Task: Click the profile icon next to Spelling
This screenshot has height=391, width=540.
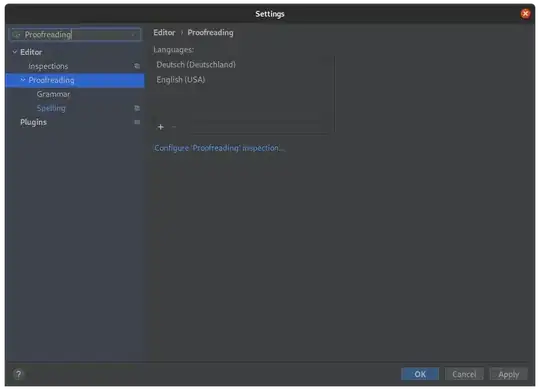Action: [137, 108]
